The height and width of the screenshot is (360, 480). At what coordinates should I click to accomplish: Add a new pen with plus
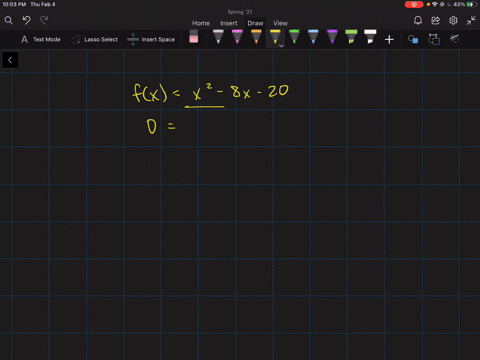[389, 40]
